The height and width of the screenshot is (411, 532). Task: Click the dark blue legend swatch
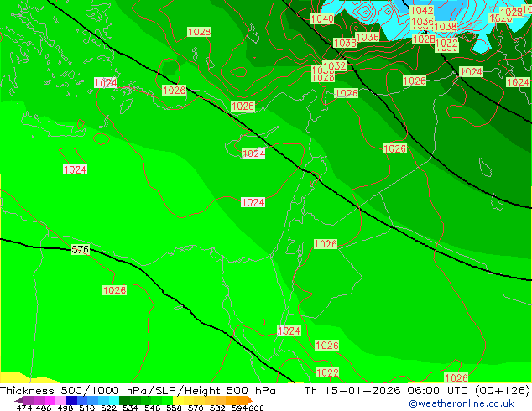71,400
